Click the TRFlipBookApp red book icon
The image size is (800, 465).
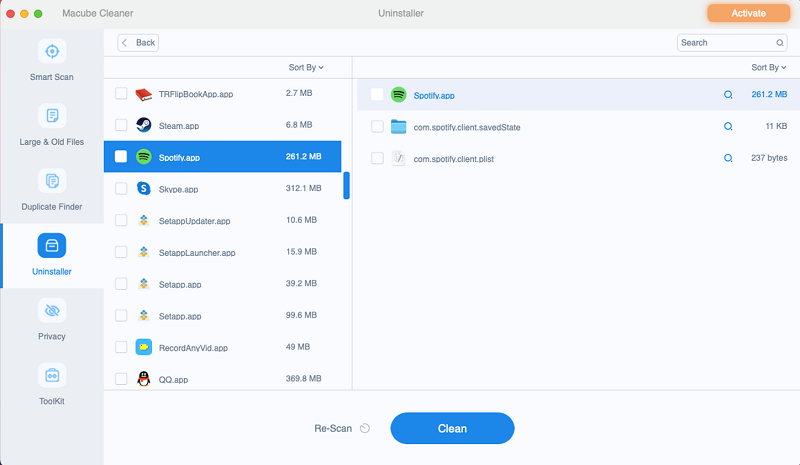pos(144,94)
